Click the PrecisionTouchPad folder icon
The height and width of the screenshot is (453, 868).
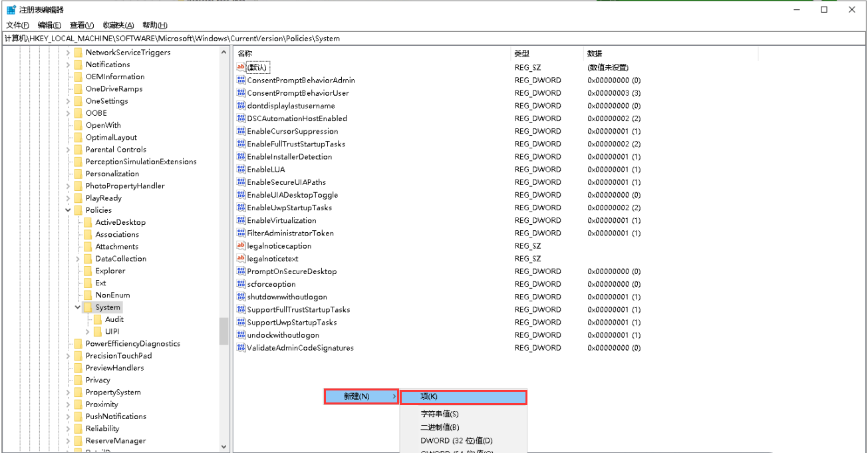tap(78, 356)
